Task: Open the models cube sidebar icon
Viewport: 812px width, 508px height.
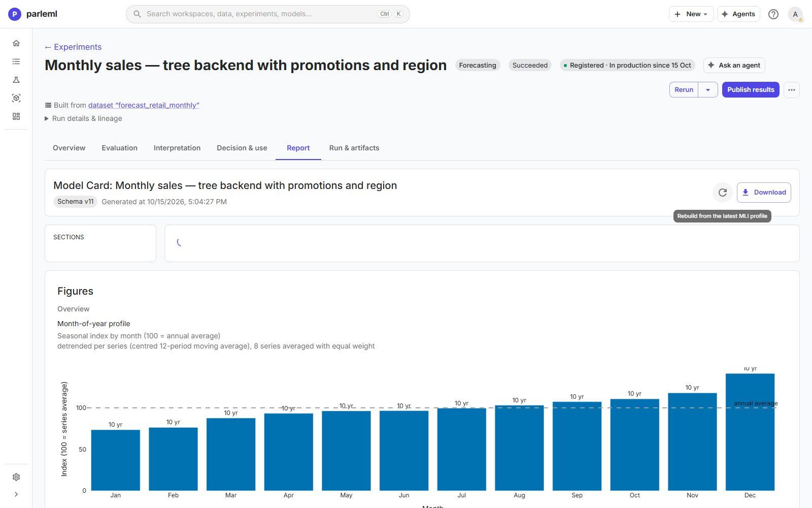Action: [x=16, y=98]
